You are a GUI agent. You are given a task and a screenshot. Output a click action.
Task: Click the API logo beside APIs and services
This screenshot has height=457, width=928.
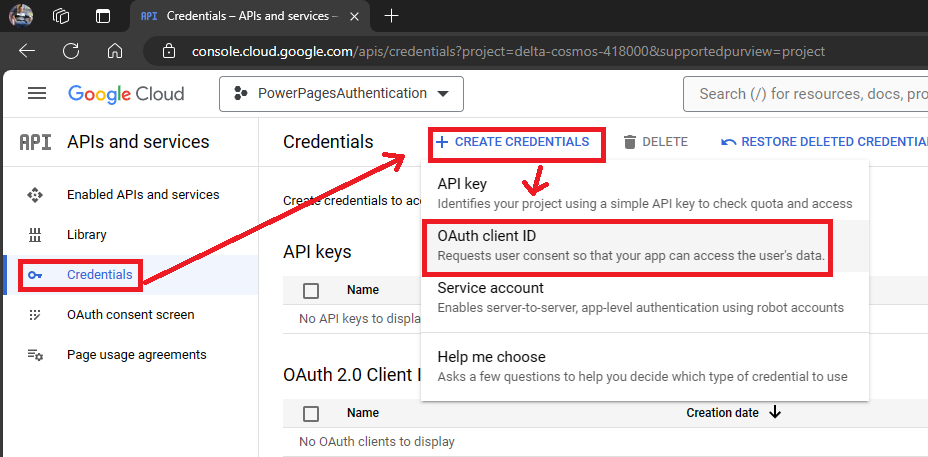tap(35, 142)
